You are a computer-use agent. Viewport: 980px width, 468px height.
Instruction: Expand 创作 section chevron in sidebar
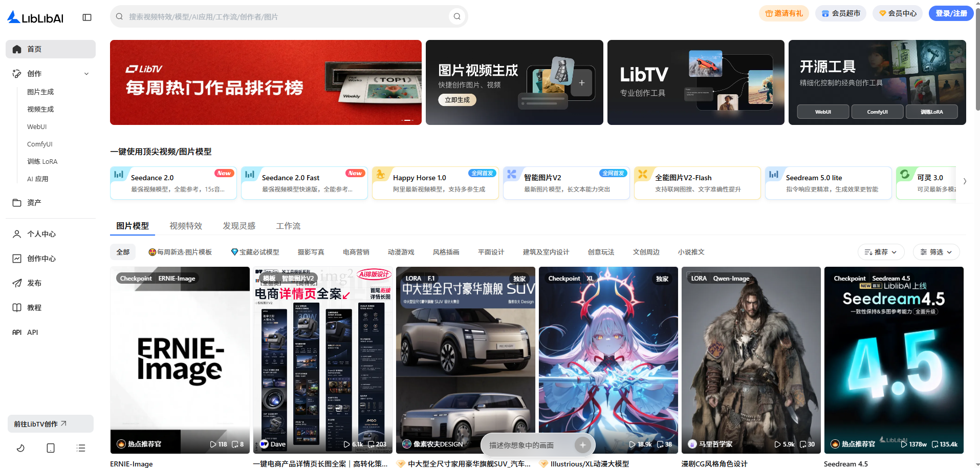pos(86,74)
